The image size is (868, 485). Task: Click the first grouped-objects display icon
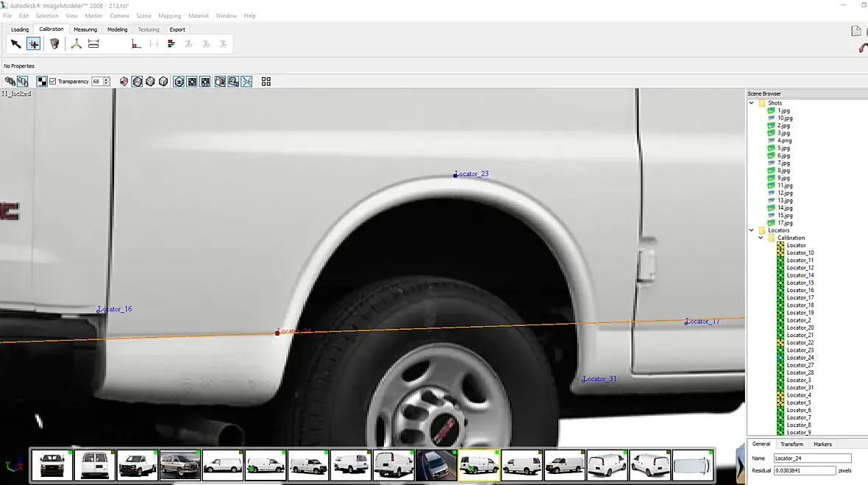(10, 82)
